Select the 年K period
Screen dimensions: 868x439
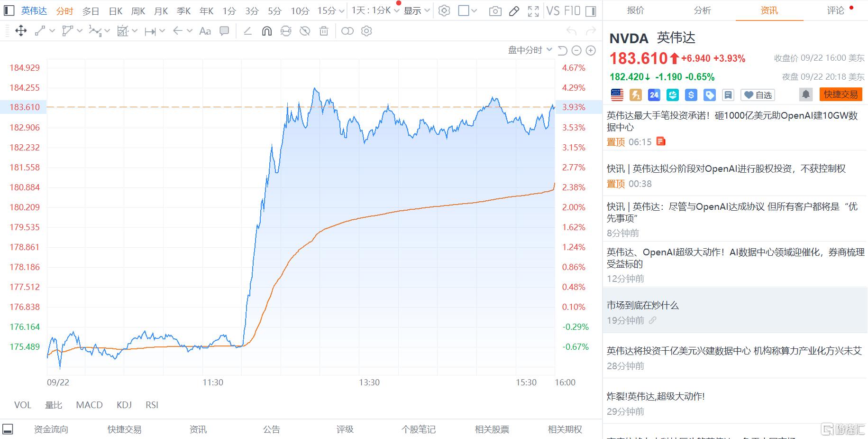pyautogui.click(x=206, y=11)
